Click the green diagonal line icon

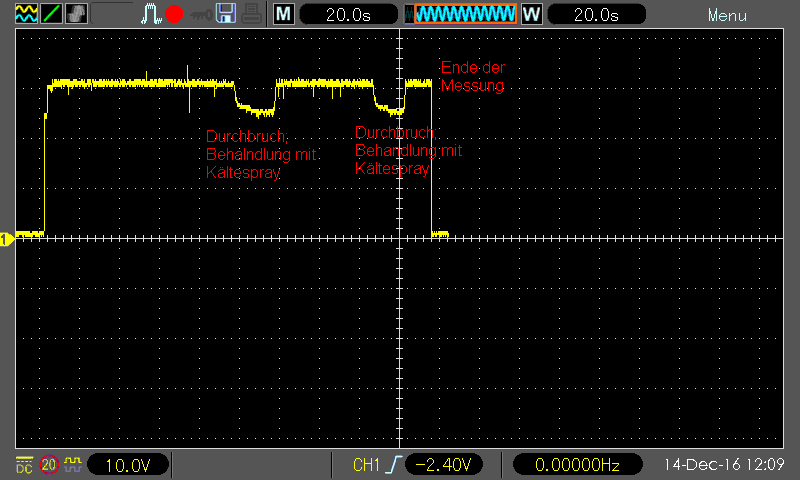coord(52,14)
